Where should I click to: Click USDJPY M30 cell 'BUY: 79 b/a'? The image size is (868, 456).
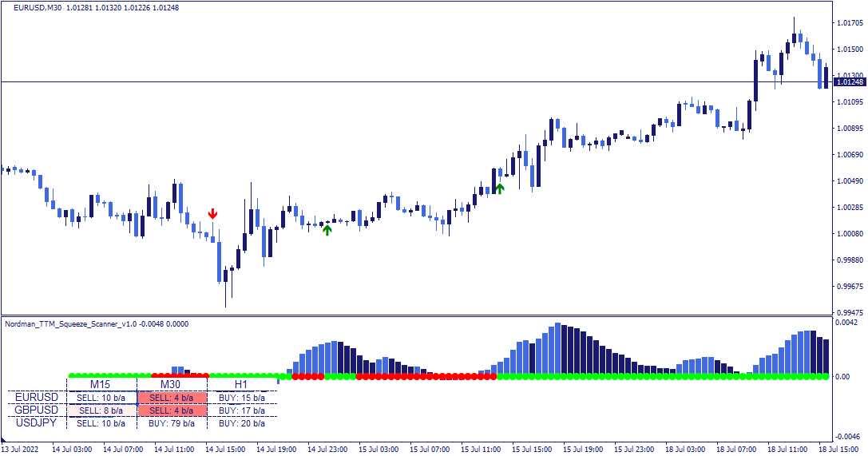[x=172, y=423]
